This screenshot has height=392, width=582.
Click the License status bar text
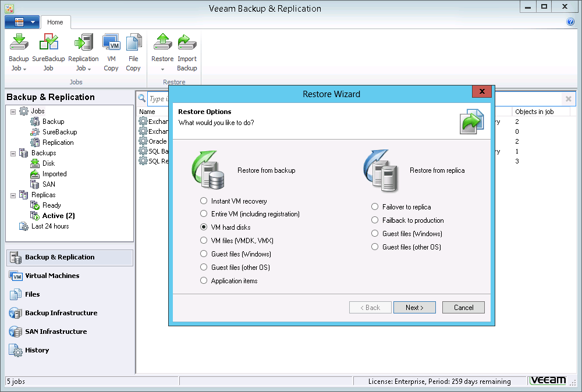click(x=439, y=382)
